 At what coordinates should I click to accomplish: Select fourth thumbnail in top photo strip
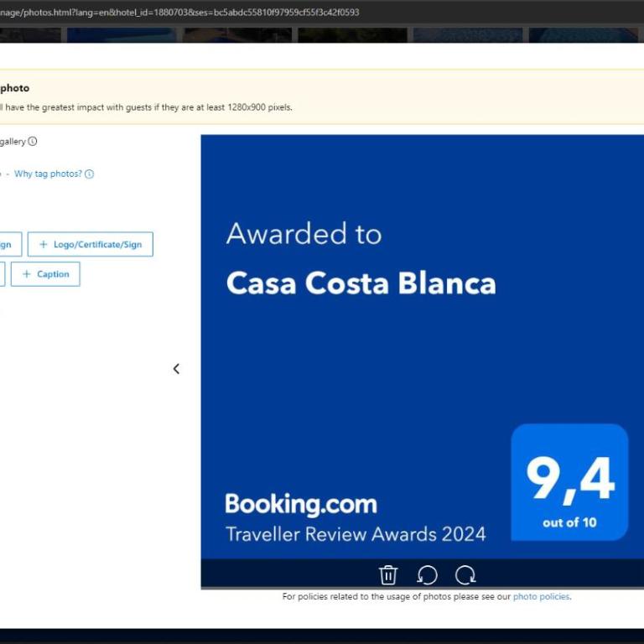(x=352, y=35)
